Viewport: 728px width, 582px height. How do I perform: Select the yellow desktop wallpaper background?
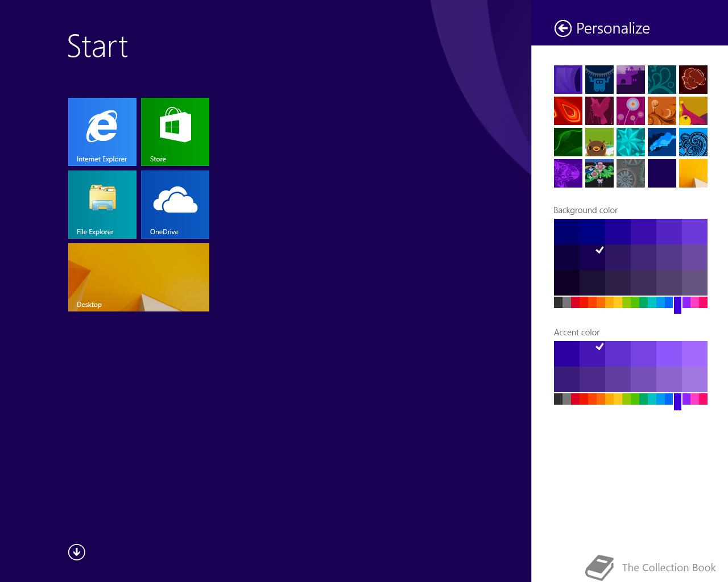click(x=693, y=173)
